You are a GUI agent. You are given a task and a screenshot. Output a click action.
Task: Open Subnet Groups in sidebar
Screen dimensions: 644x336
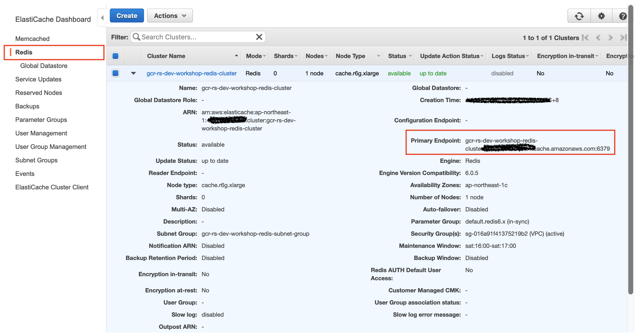tap(36, 160)
